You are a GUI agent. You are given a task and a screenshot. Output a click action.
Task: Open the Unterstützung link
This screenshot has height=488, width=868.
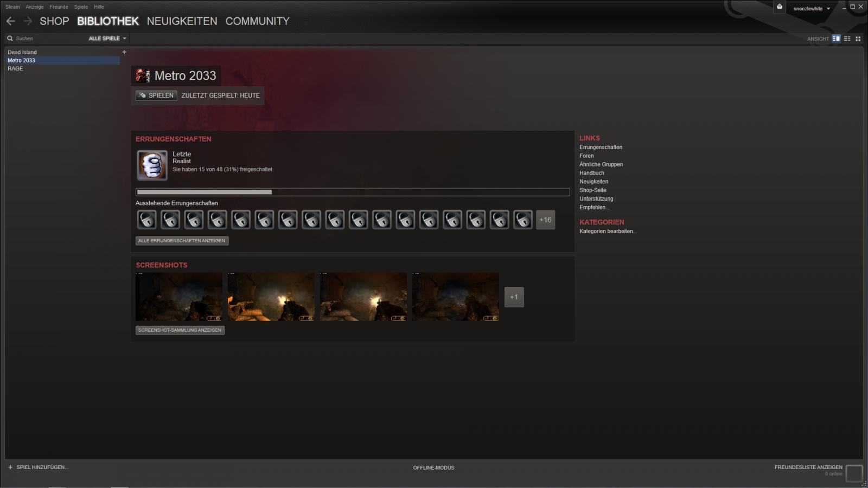tap(596, 199)
